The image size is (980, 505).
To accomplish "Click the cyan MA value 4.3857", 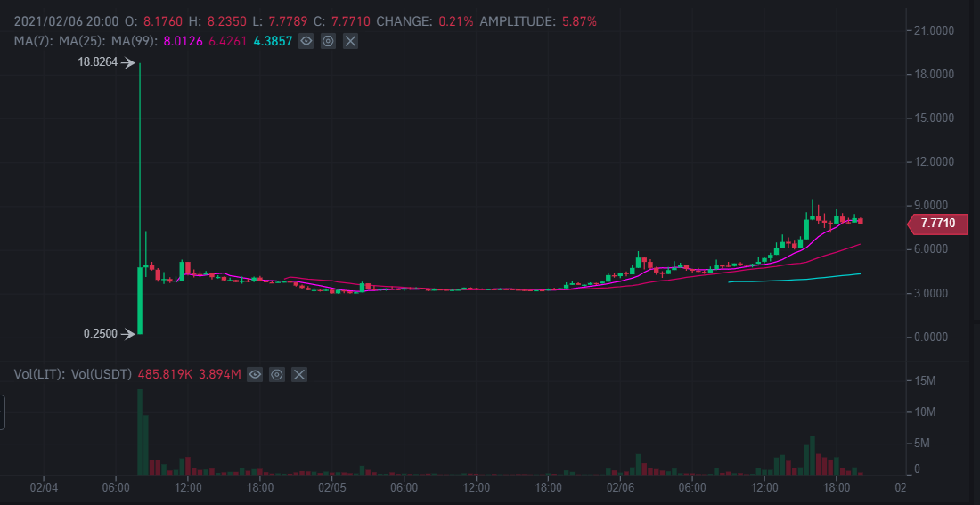I will tap(273, 42).
